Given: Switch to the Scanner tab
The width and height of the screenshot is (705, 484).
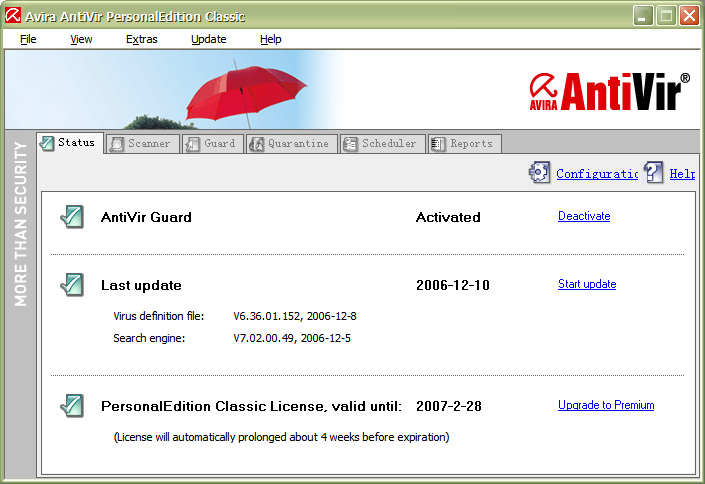Looking at the screenshot, I should [x=143, y=143].
